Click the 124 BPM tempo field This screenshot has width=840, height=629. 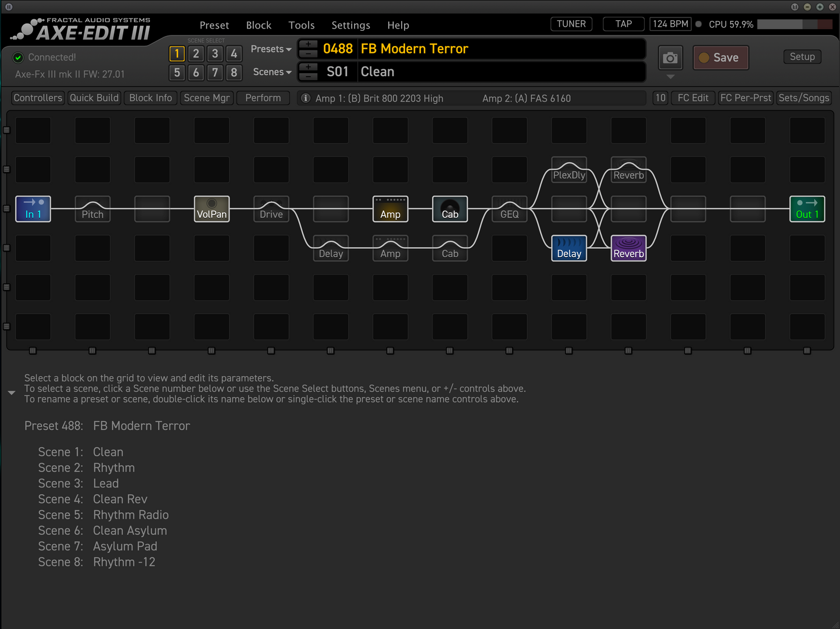click(670, 24)
